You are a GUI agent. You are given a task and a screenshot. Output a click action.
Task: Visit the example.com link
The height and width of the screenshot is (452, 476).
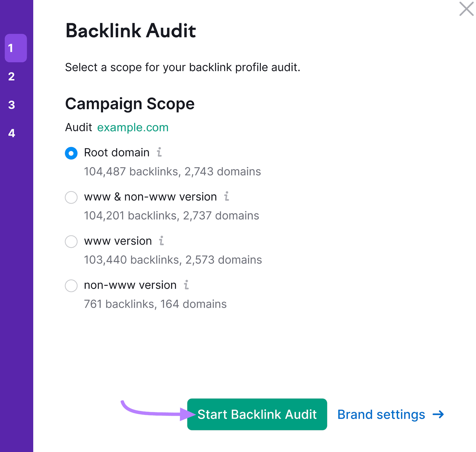[132, 127]
